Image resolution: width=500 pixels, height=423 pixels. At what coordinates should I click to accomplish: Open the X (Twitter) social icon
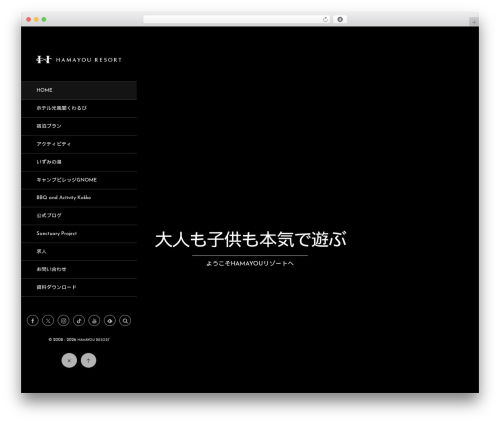48,321
